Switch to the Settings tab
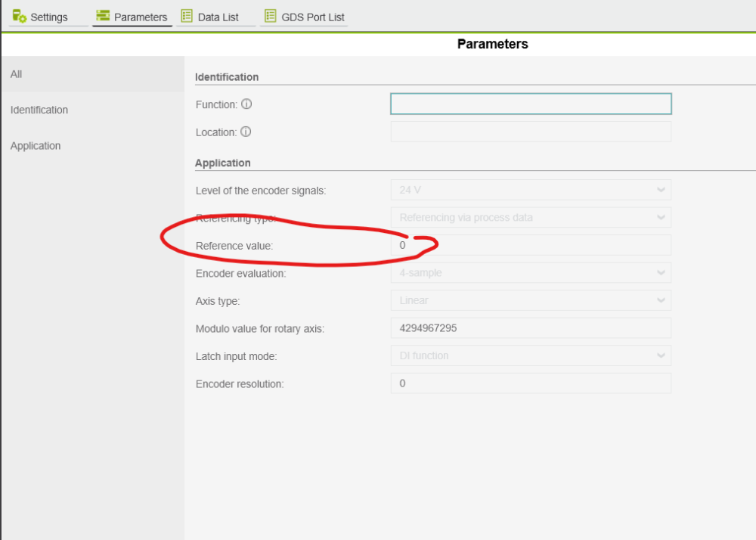756x540 pixels. pyautogui.click(x=48, y=17)
